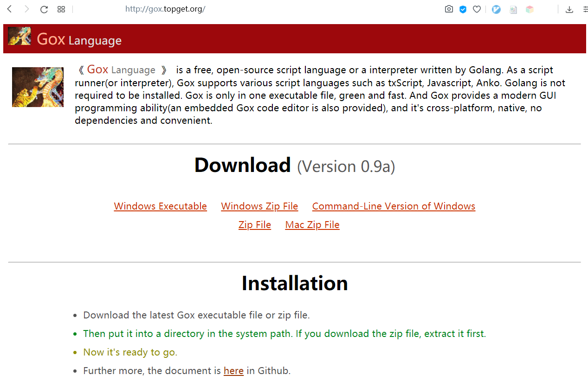Open the blue V extension icon
The height and width of the screenshot is (381, 588).
coord(496,9)
